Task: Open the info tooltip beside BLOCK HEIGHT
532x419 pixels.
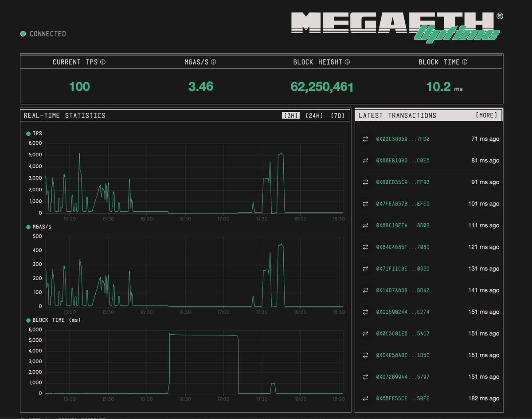Action: point(348,62)
